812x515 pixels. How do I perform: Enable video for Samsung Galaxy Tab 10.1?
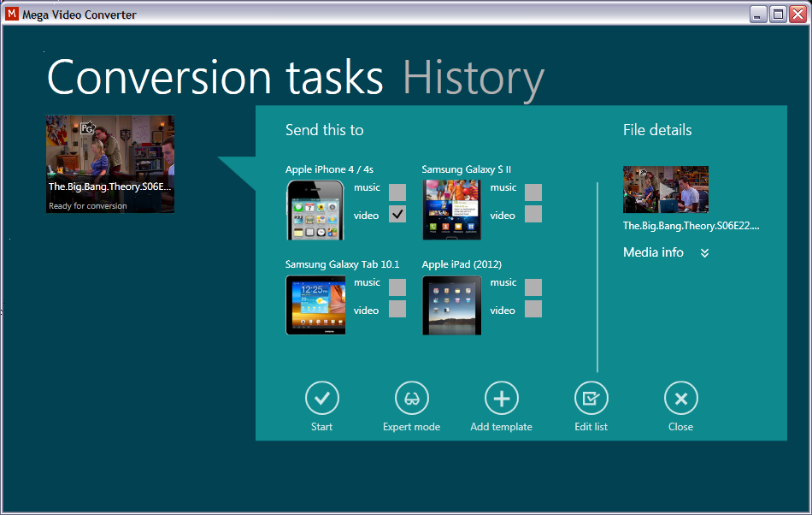[x=397, y=309]
